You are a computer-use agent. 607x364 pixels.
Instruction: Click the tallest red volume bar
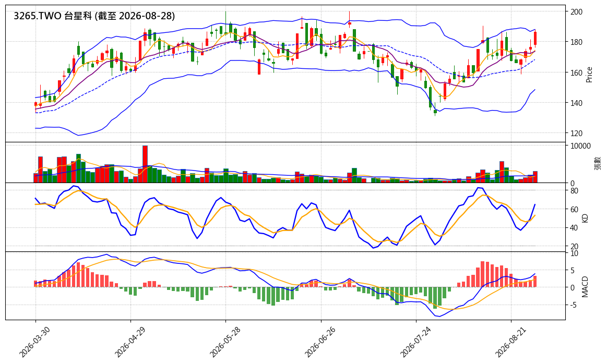pyautogui.click(x=145, y=164)
